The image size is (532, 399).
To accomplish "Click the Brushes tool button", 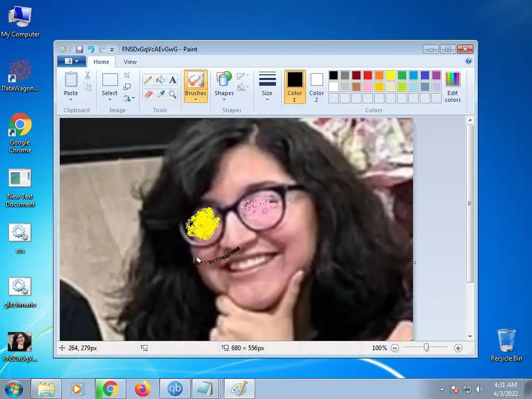I will tap(196, 86).
